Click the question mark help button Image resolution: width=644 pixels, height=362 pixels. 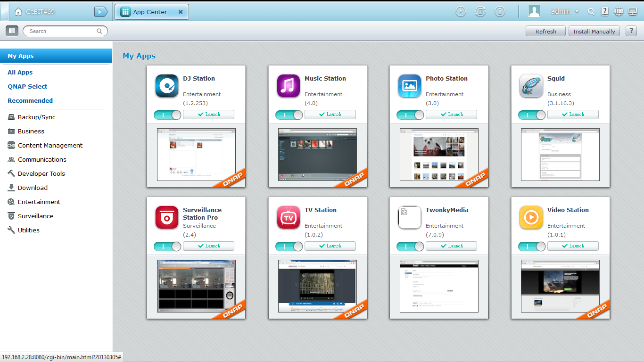[631, 31]
